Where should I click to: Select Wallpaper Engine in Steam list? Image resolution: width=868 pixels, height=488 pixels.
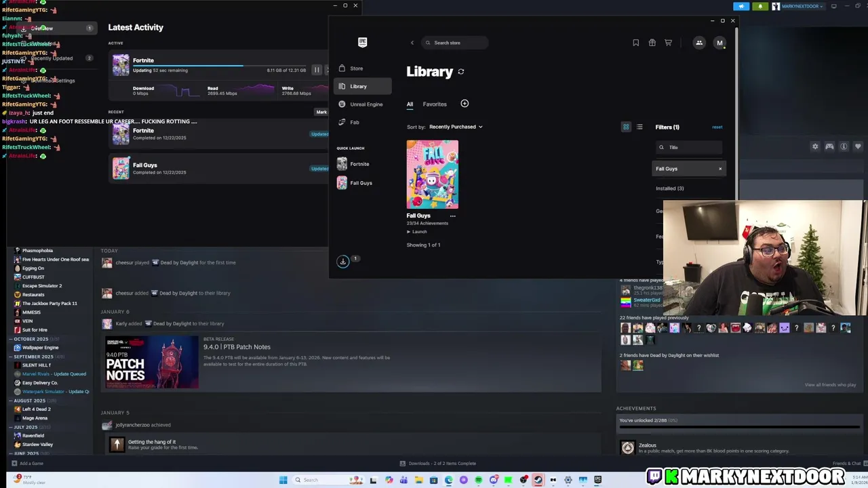[x=40, y=348]
